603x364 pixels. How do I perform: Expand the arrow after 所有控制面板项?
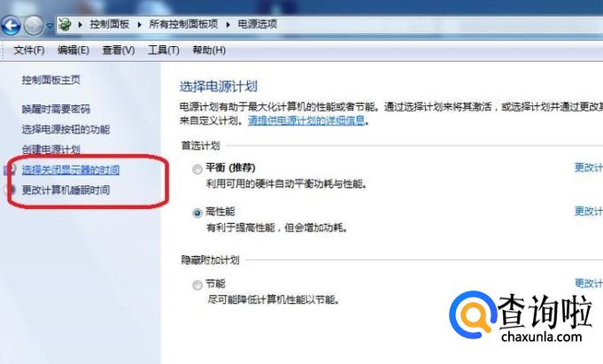[228, 25]
